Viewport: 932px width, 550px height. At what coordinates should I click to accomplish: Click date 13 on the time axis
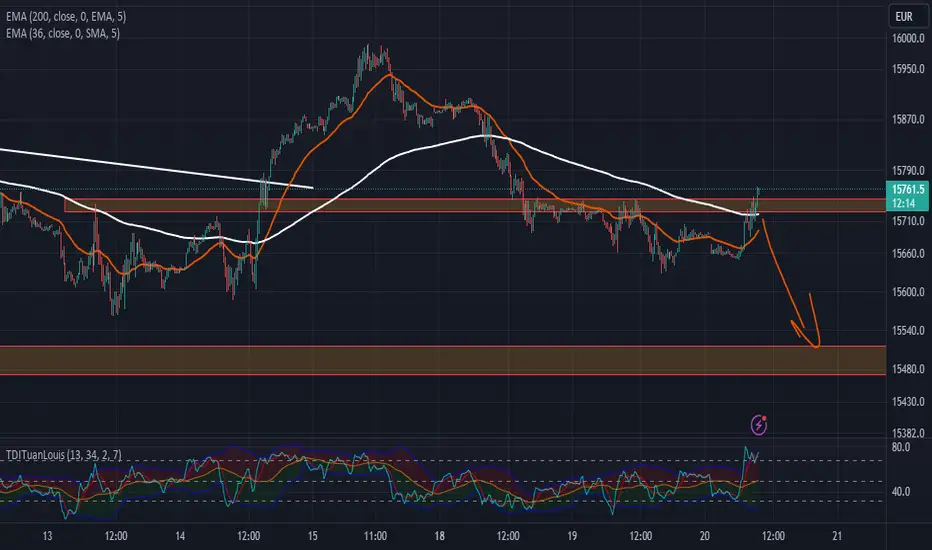coord(47,536)
